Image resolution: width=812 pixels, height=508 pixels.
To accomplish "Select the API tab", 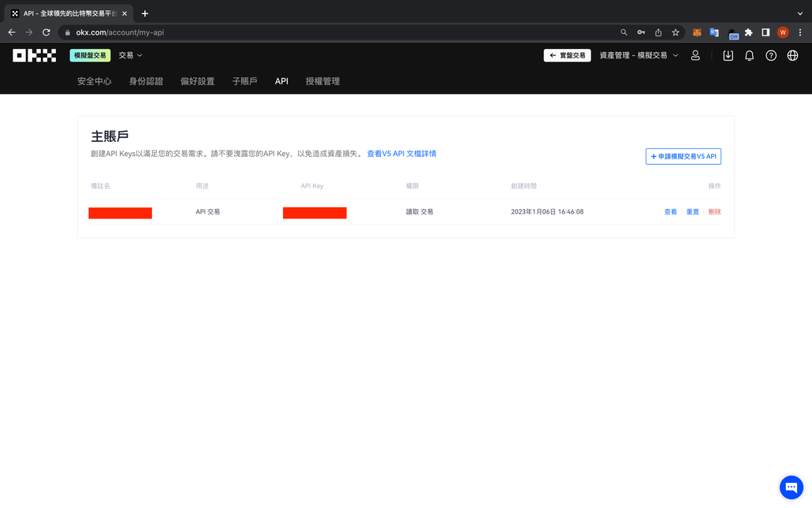I will pyautogui.click(x=281, y=81).
